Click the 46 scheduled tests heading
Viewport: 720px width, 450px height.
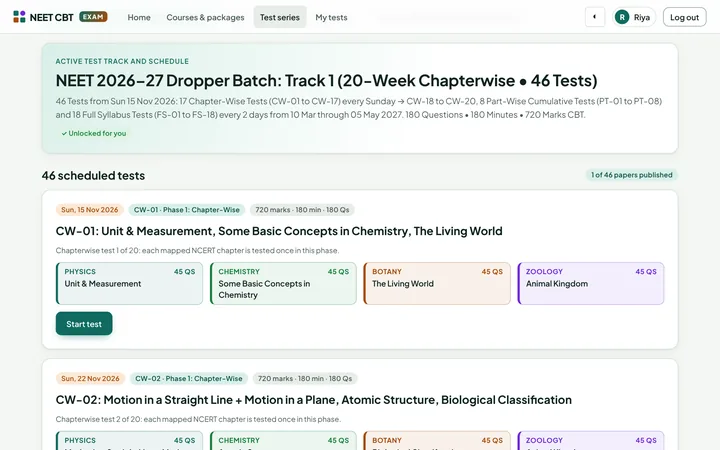pyautogui.click(x=93, y=175)
